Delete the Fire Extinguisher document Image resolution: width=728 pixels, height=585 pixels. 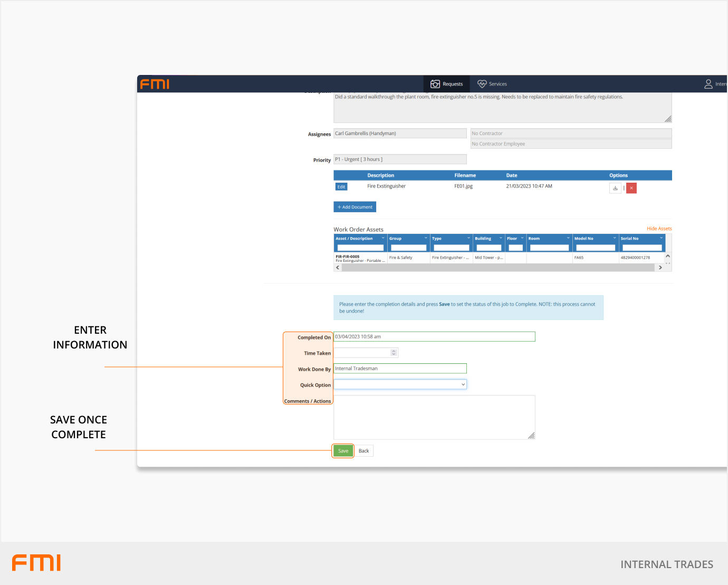click(x=631, y=188)
